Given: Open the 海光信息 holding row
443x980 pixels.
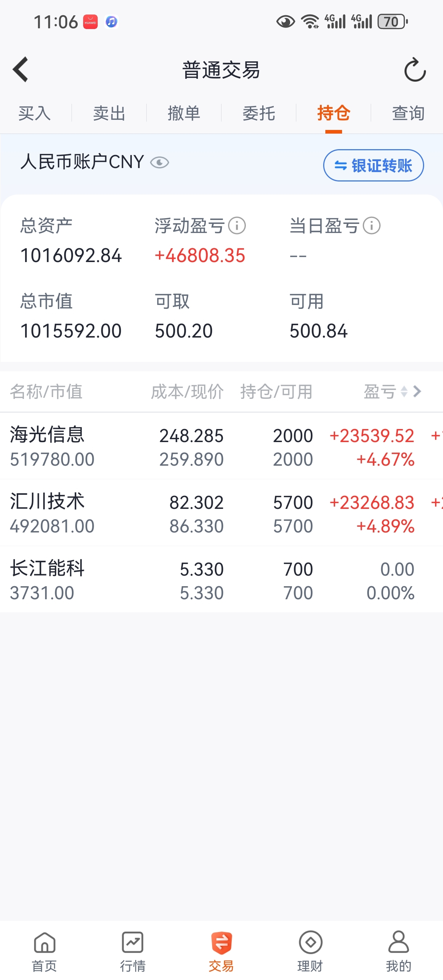Looking at the screenshot, I should tap(221, 446).
